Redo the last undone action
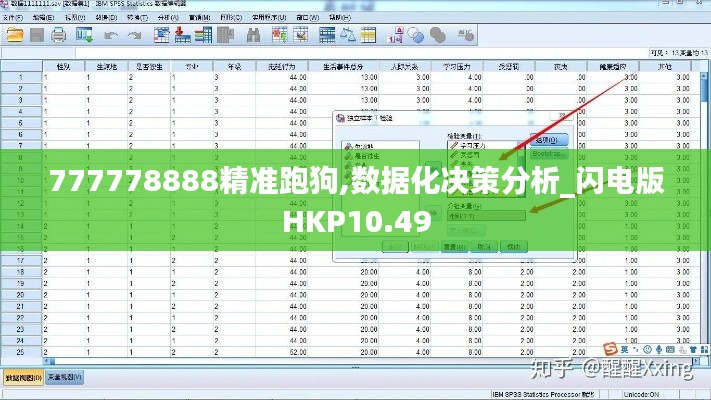Viewport: 711px width, 400px height. [x=134, y=35]
